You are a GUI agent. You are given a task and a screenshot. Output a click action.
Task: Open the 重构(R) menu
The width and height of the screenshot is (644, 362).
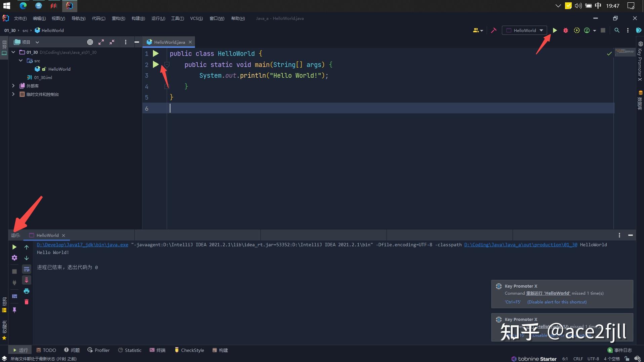pos(118,19)
